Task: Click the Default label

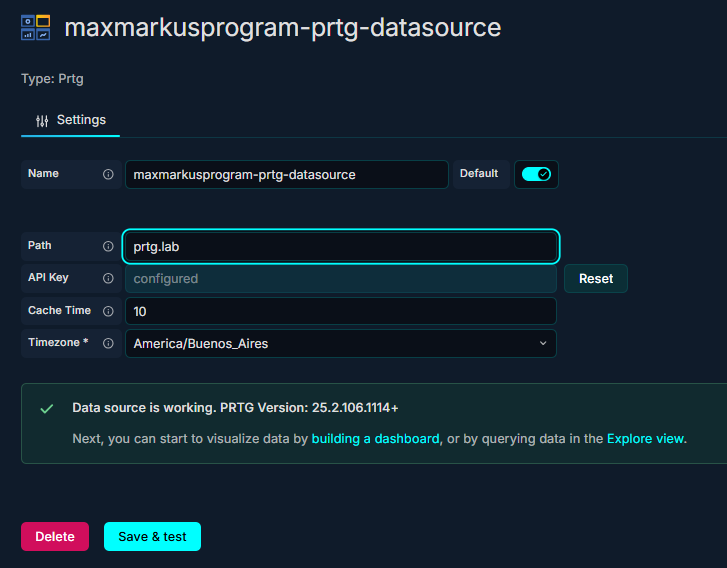Action: point(479,173)
